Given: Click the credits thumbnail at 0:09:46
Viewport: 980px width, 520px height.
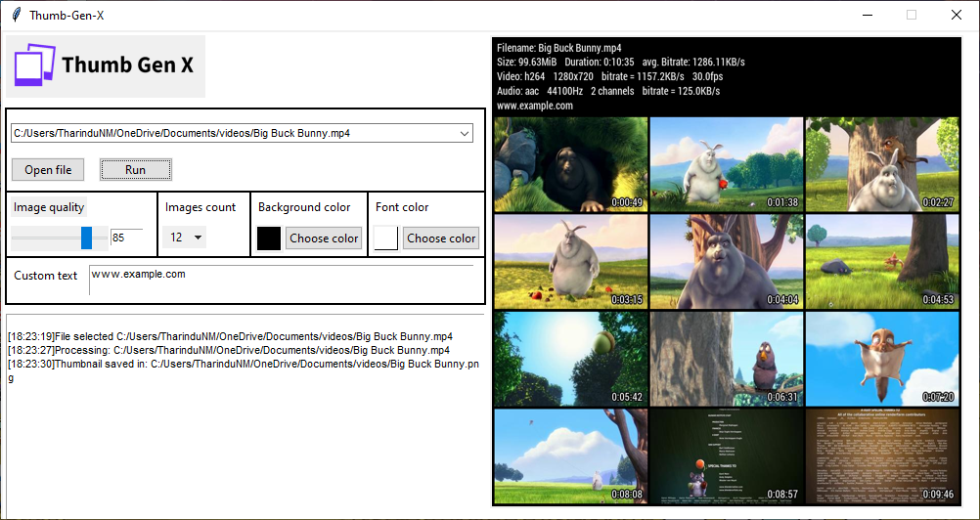Looking at the screenshot, I should [x=882, y=456].
